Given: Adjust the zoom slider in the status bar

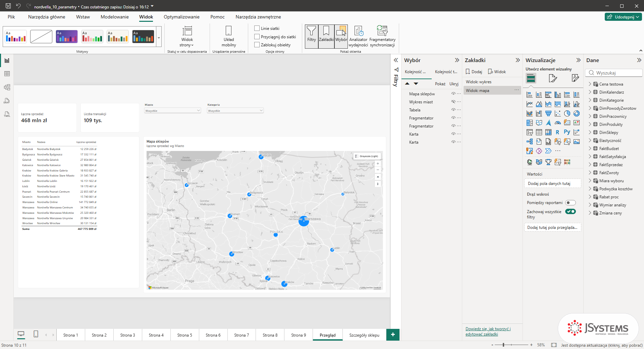Looking at the screenshot, I should coord(503,345).
